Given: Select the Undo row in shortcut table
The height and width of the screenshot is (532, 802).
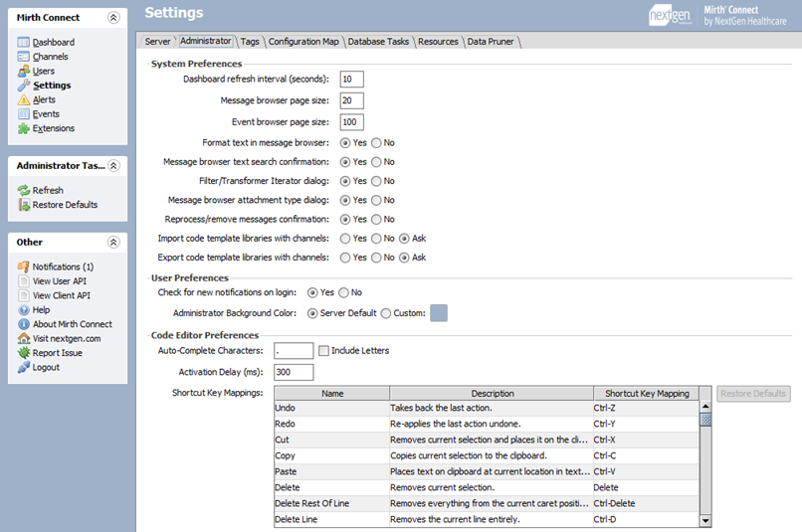Looking at the screenshot, I should pos(487,408).
